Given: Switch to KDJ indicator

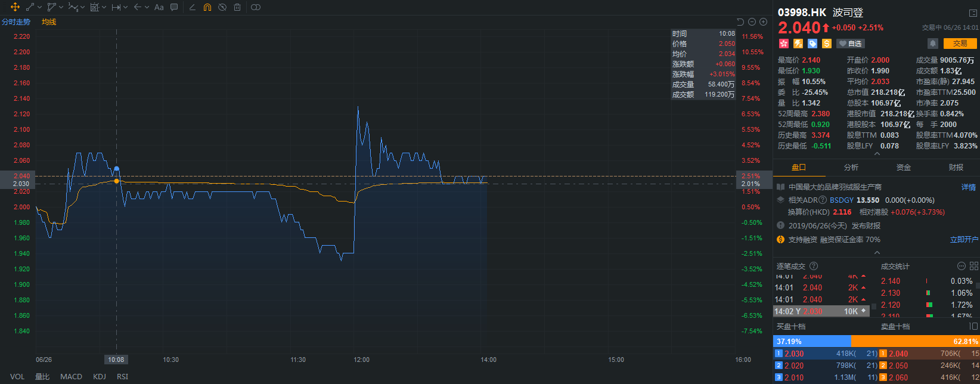Looking at the screenshot, I should coord(99,376).
